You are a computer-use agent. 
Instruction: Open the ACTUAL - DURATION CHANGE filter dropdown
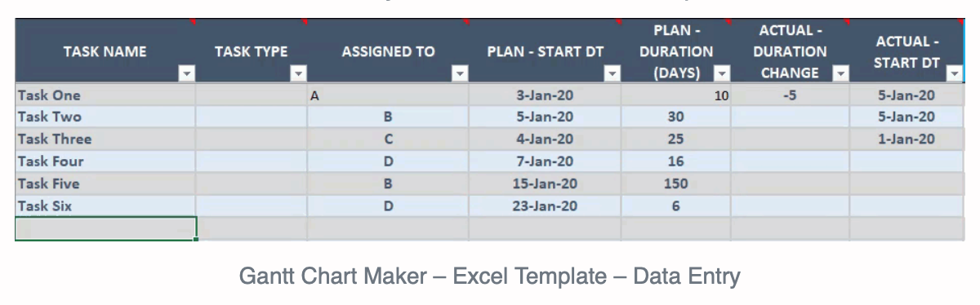[840, 73]
